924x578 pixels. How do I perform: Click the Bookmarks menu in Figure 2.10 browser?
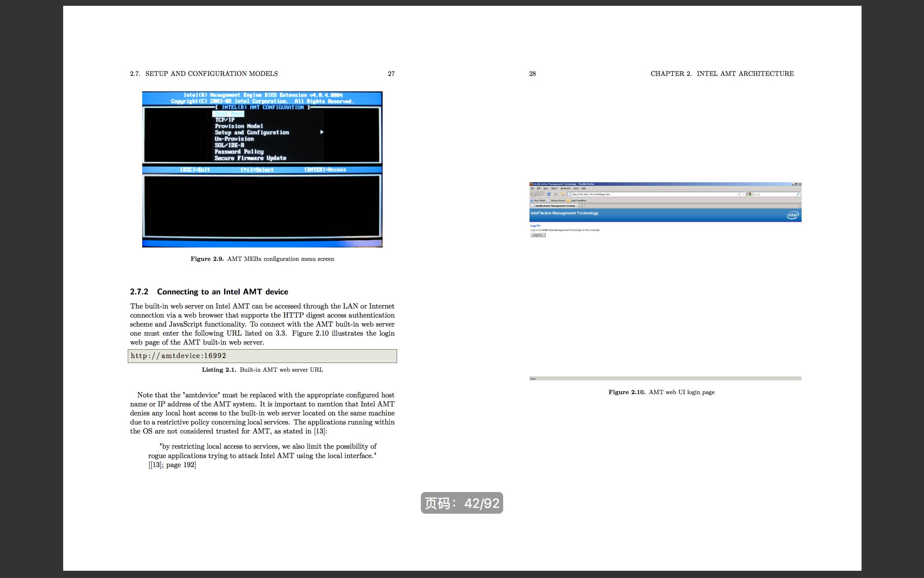click(x=566, y=189)
